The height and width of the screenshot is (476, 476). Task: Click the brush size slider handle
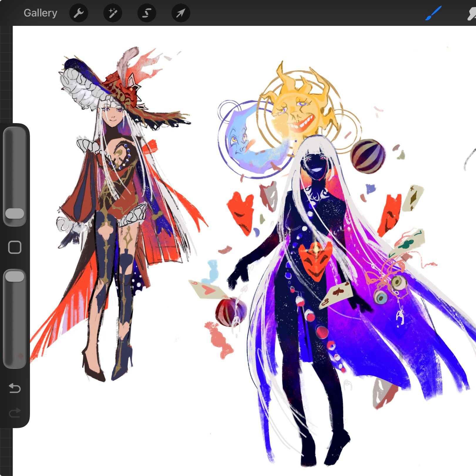pos(15,214)
